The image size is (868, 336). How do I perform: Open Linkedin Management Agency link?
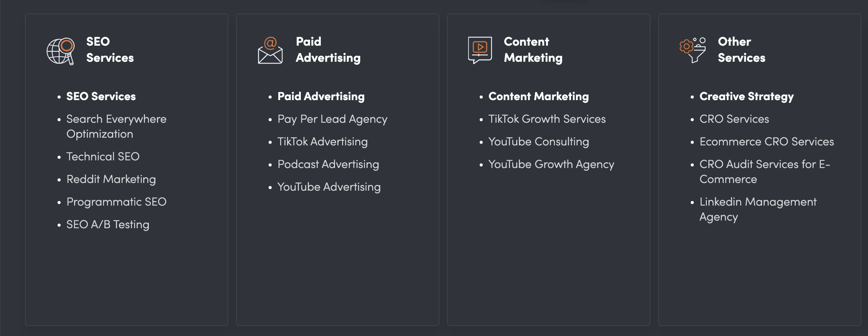click(x=758, y=209)
